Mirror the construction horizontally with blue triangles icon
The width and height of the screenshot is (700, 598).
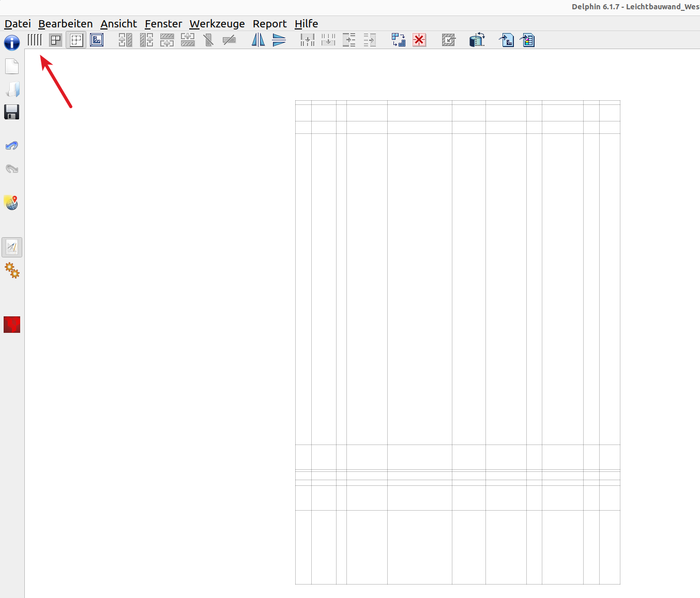[258, 40]
